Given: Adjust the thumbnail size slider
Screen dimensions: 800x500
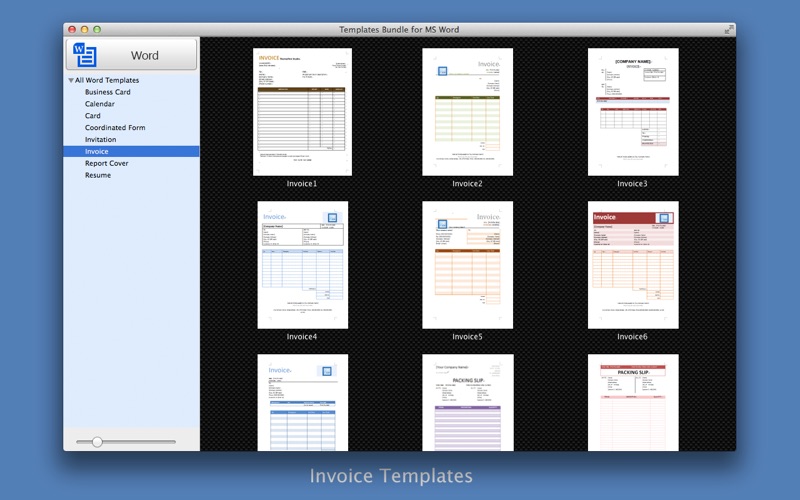Looking at the screenshot, I should tap(97, 442).
